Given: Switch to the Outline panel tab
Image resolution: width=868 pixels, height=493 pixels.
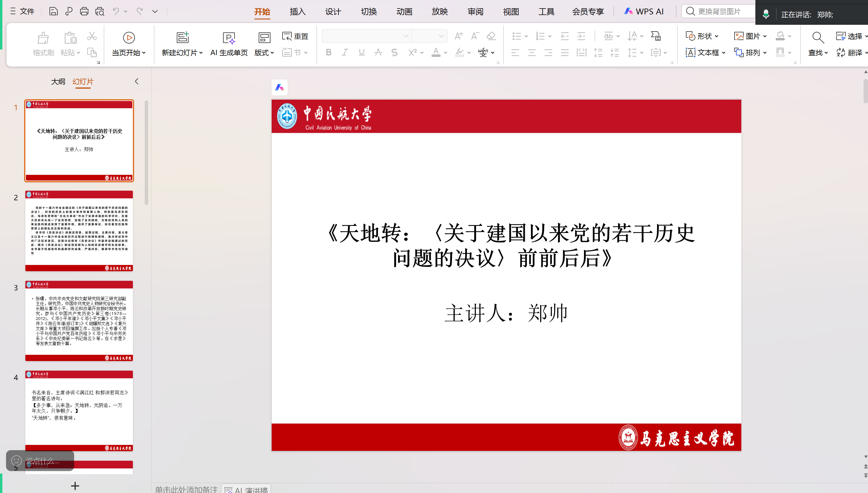Looking at the screenshot, I should (x=58, y=82).
